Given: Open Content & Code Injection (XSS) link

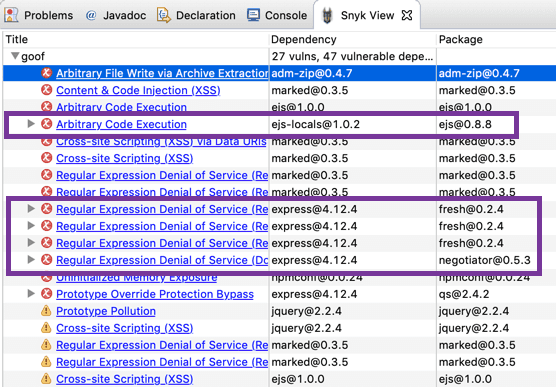Looking at the screenshot, I should tap(138, 90).
